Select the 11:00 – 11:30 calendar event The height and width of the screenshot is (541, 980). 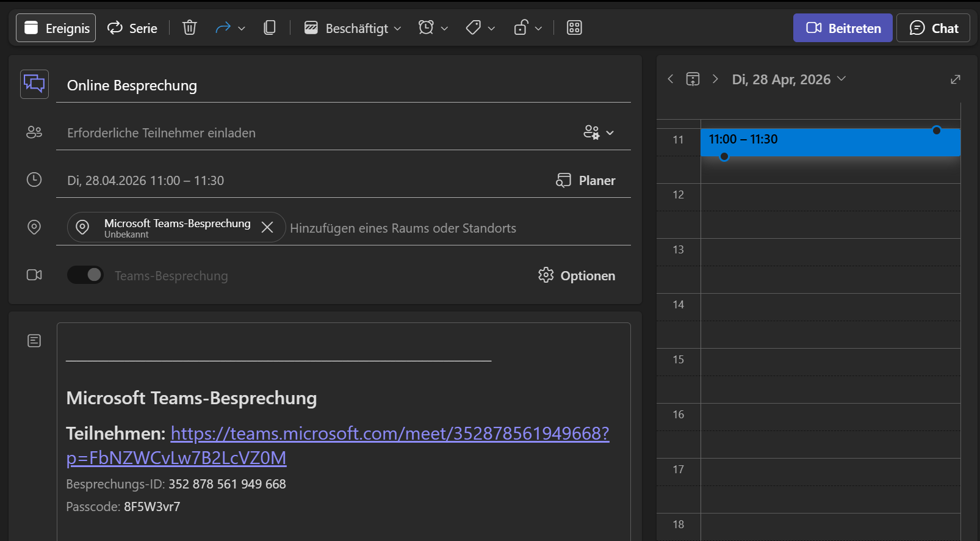(x=830, y=142)
